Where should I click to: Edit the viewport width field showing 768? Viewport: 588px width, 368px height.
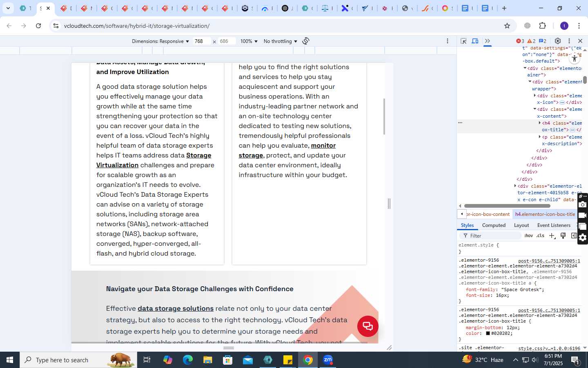pyautogui.click(x=202, y=41)
